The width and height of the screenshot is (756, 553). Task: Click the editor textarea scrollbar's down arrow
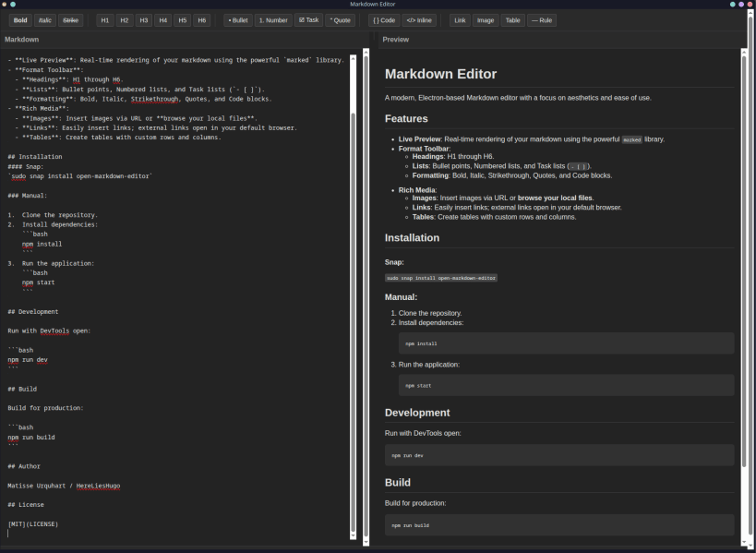(x=353, y=535)
